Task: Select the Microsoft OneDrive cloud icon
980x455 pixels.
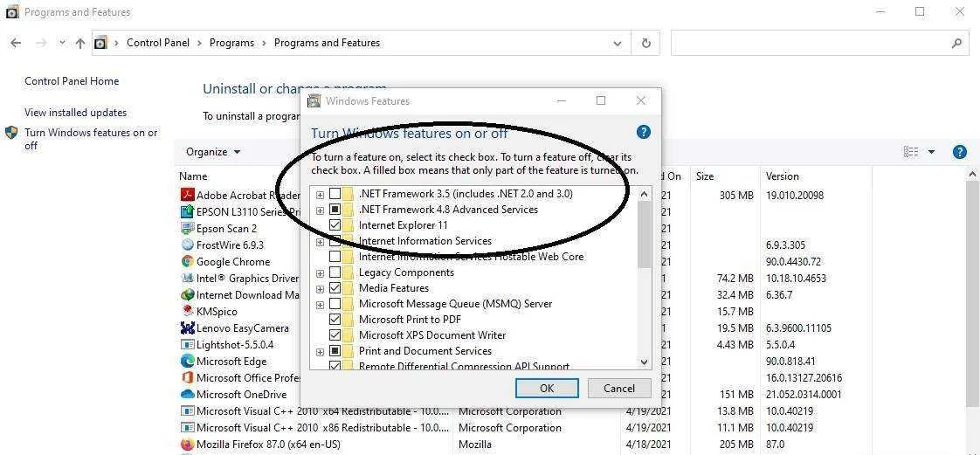Action: coord(187,395)
